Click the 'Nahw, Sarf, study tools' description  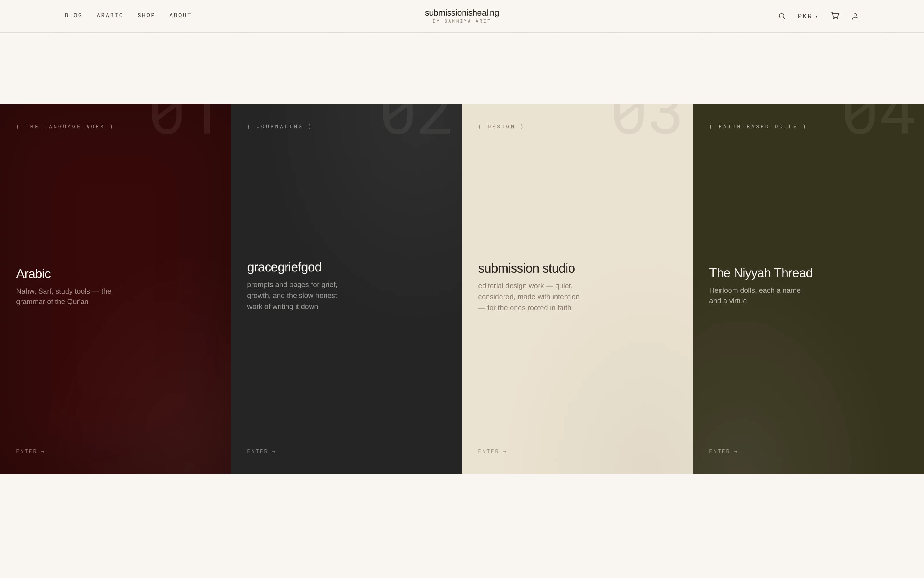coord(64,296)
